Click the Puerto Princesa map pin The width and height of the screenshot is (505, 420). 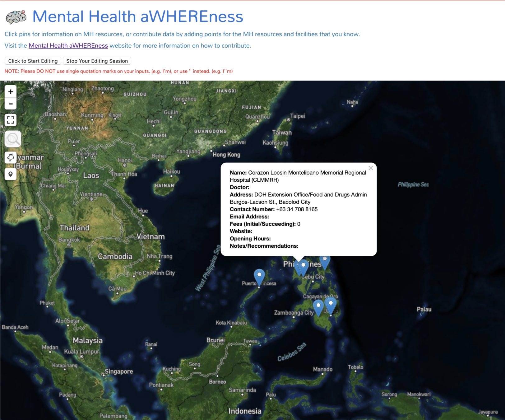259,276
